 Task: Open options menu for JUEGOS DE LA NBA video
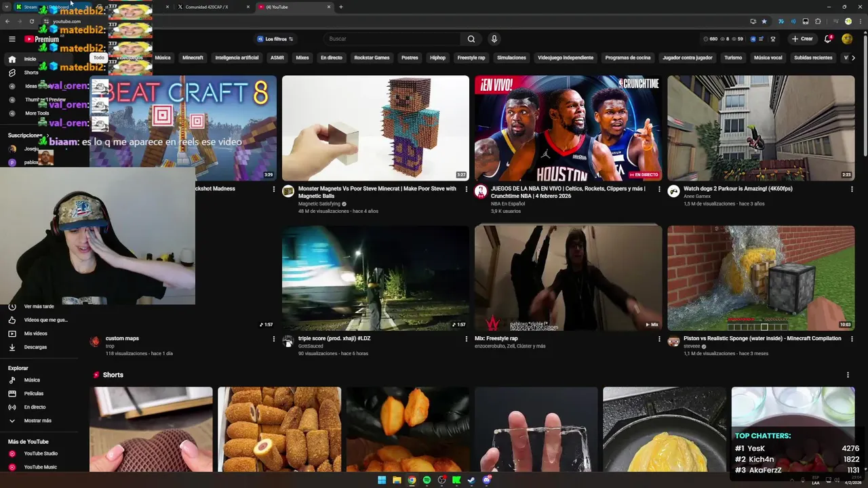click(659, 189)
